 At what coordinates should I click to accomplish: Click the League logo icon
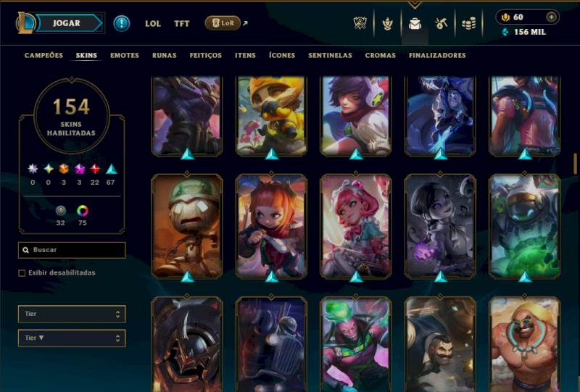coord(25,23)
